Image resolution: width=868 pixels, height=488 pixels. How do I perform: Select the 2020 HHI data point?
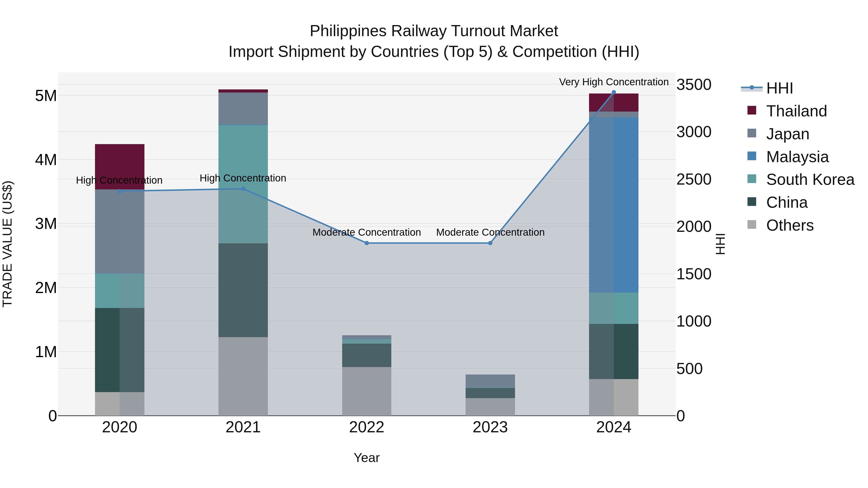pos(120,191)
